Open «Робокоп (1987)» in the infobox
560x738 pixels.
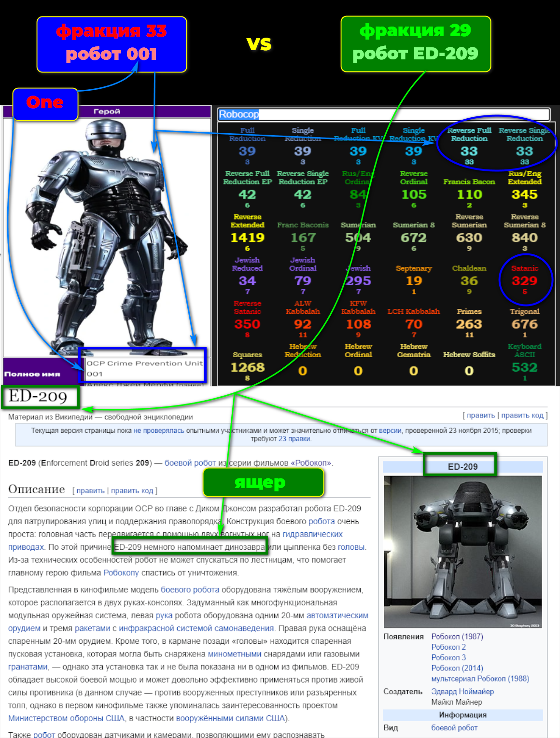tap(457, 637)
